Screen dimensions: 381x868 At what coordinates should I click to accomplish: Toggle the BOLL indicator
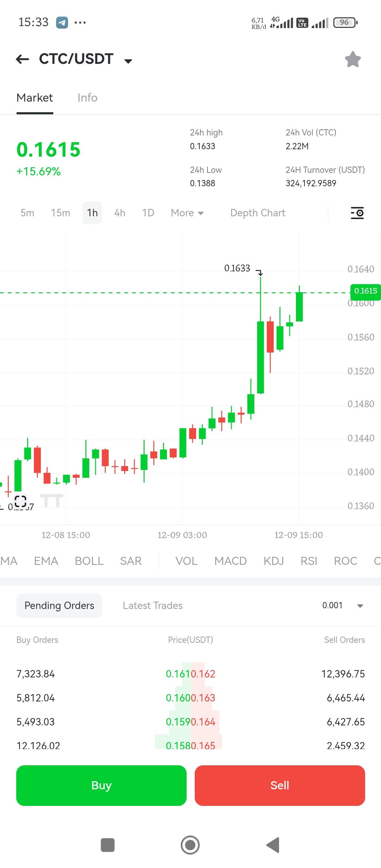pos(89,561)
